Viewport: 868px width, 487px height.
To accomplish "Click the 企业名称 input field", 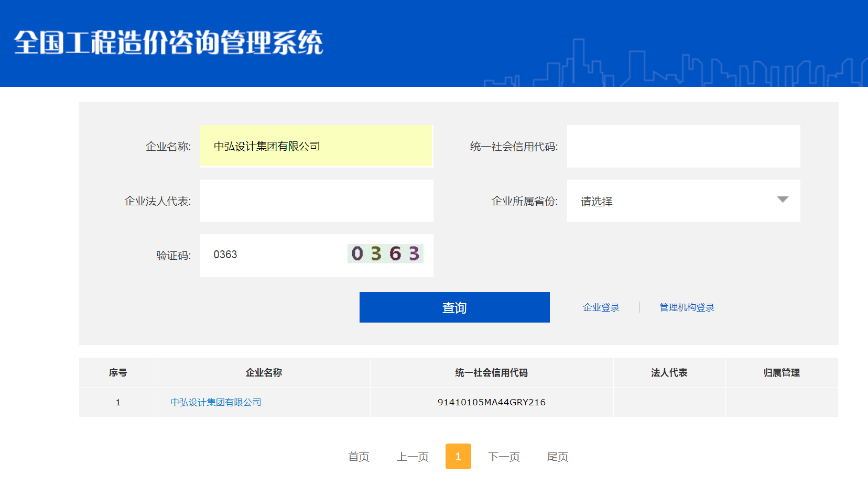I will point(316,146).
